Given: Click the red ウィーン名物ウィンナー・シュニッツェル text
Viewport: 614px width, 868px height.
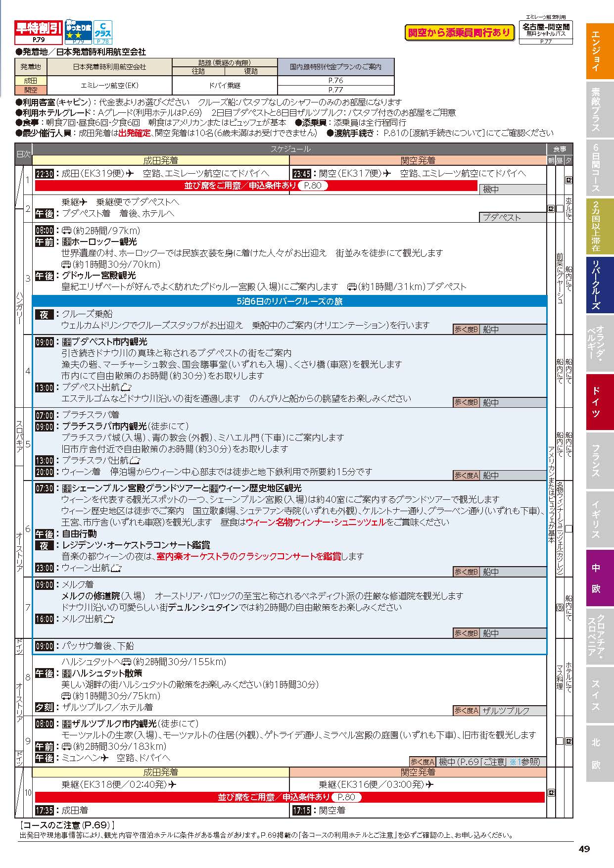Looking at the screenshot, I should [x=315, y=522].
